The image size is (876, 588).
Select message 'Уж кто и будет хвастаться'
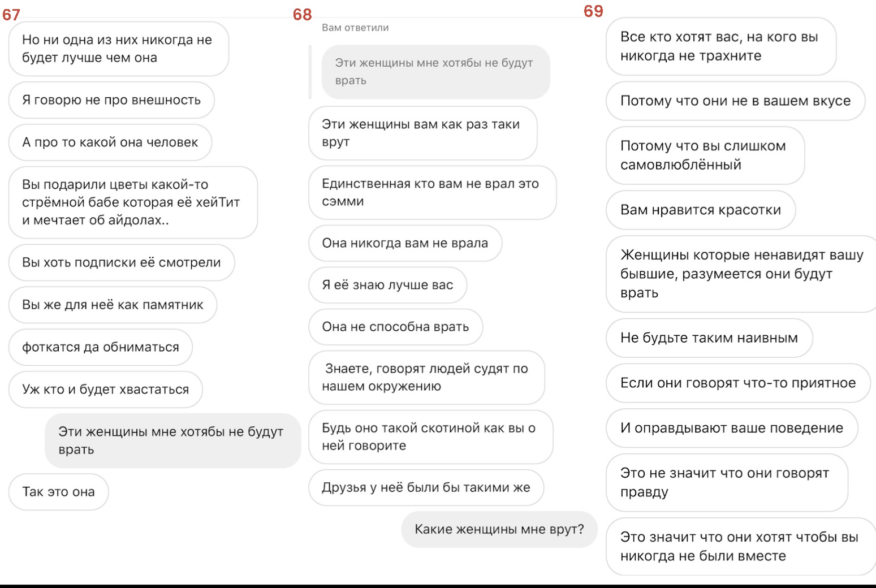pyautogui.click(x=106, y=390)
